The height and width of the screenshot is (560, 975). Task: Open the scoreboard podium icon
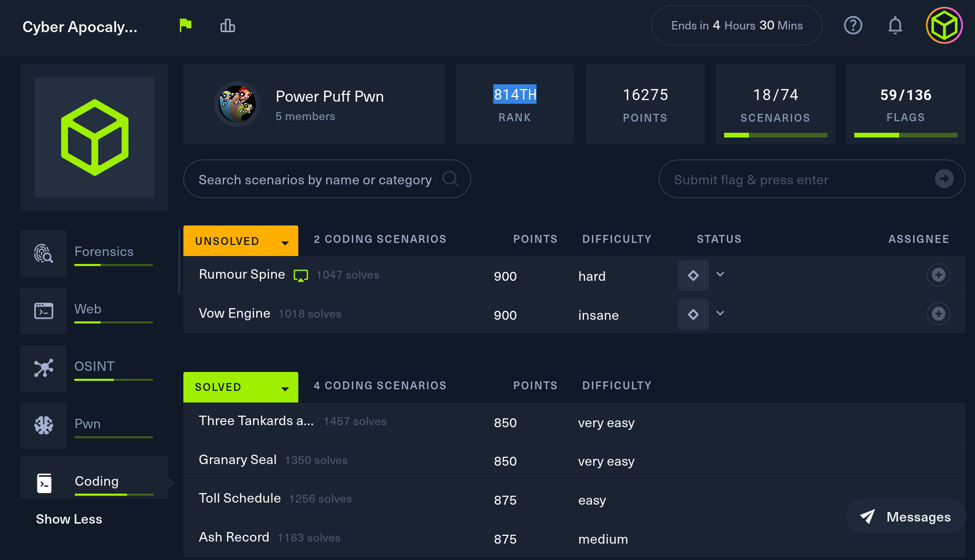click(x=228, y=25)
